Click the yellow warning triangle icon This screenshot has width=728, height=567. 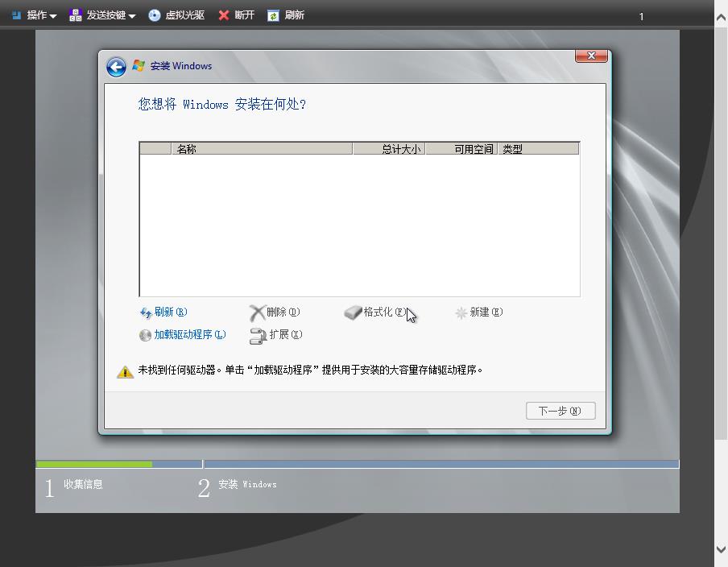(x=125, y=371)
